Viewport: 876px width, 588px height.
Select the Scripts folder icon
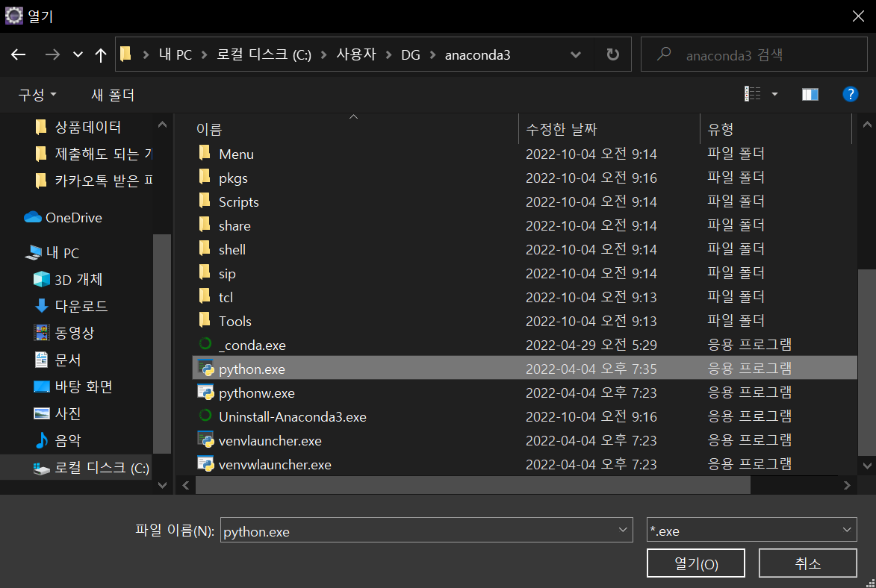[x=205, y=201]
